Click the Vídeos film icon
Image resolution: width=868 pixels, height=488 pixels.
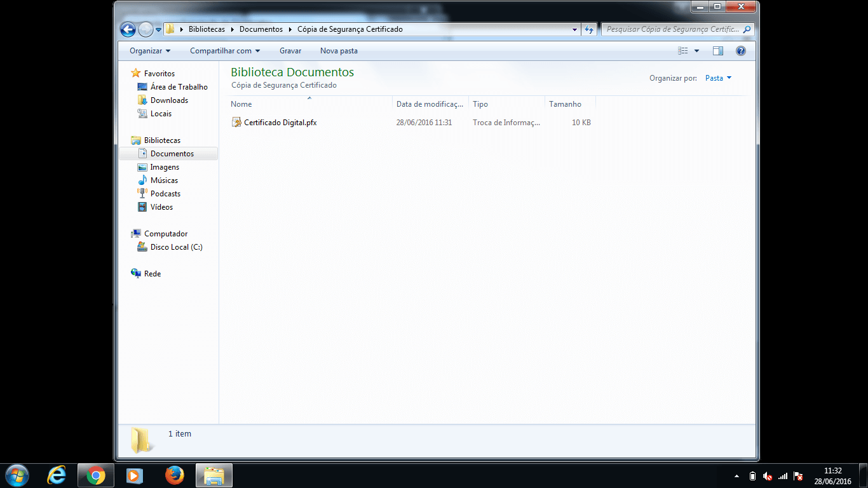point(142,207)
